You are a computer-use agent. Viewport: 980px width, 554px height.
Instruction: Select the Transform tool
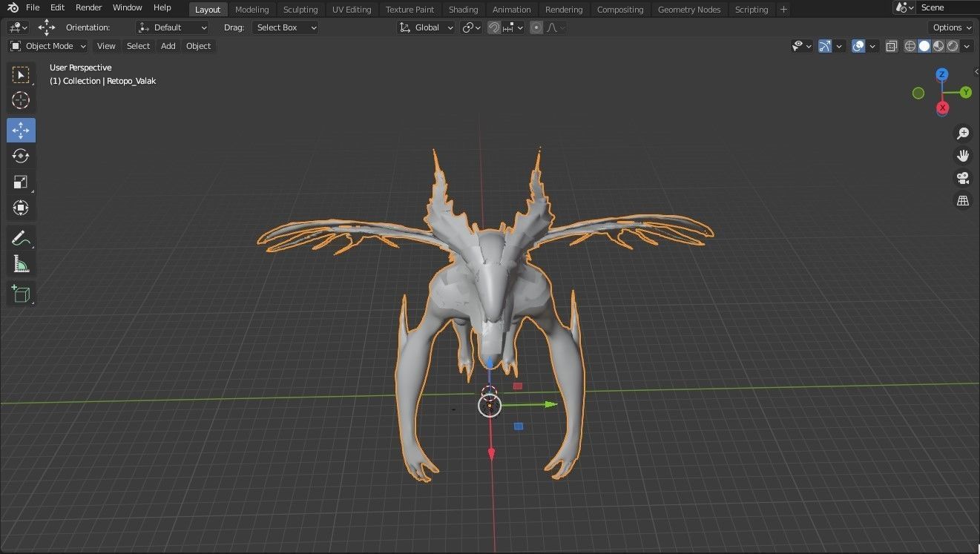tap(21, 208)
